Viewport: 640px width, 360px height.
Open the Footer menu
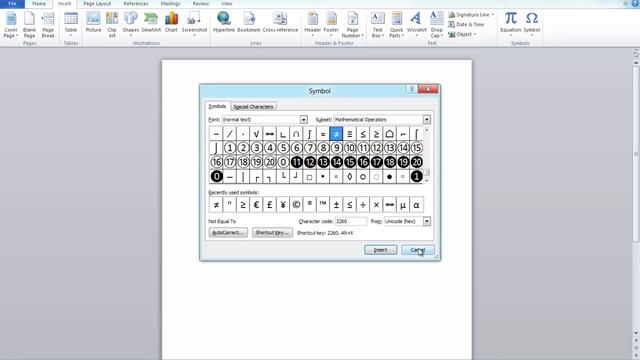(331, 24)
